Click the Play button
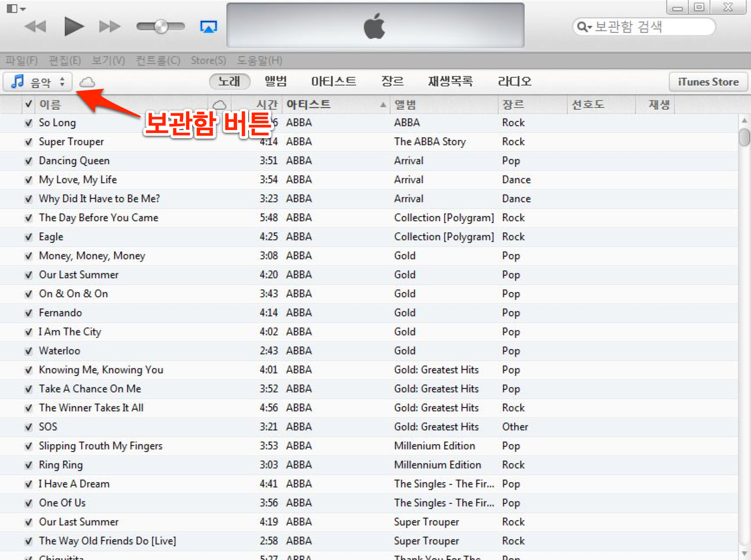This screenshot has height=560, width=751. click(73, 26)
